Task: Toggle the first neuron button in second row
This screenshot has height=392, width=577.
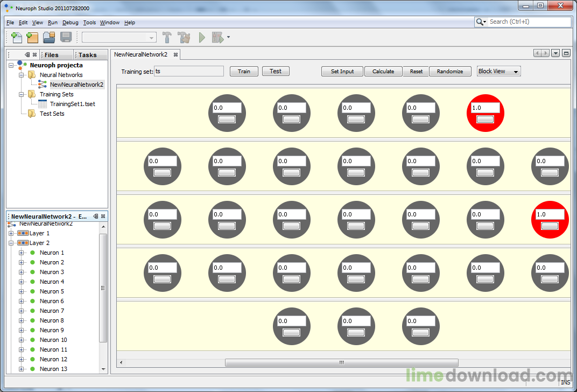Action: pyautogui.click(x=163, y=173)
